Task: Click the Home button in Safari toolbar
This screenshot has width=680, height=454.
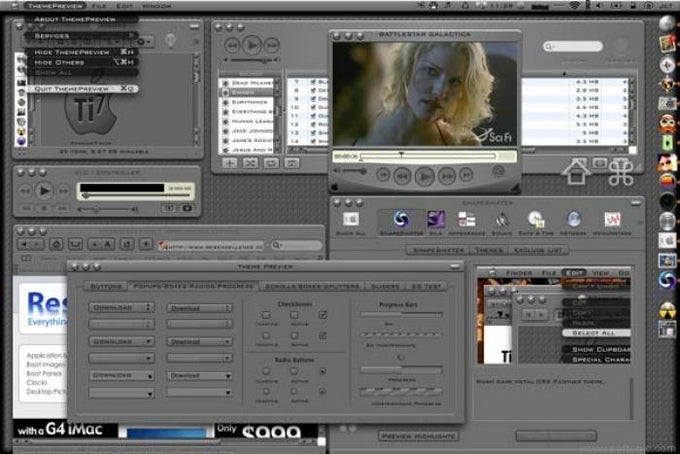Action: tap(56, 244)
